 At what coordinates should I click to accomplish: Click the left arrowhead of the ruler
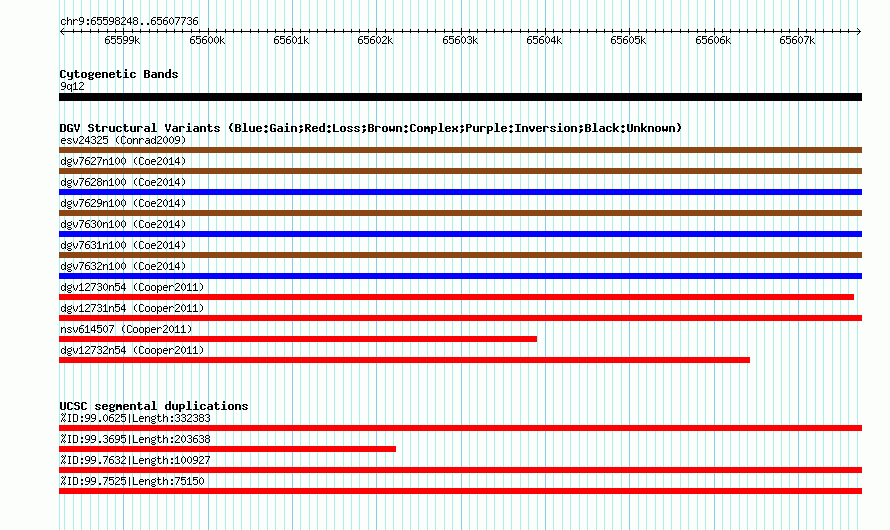[x=62, y=32]
